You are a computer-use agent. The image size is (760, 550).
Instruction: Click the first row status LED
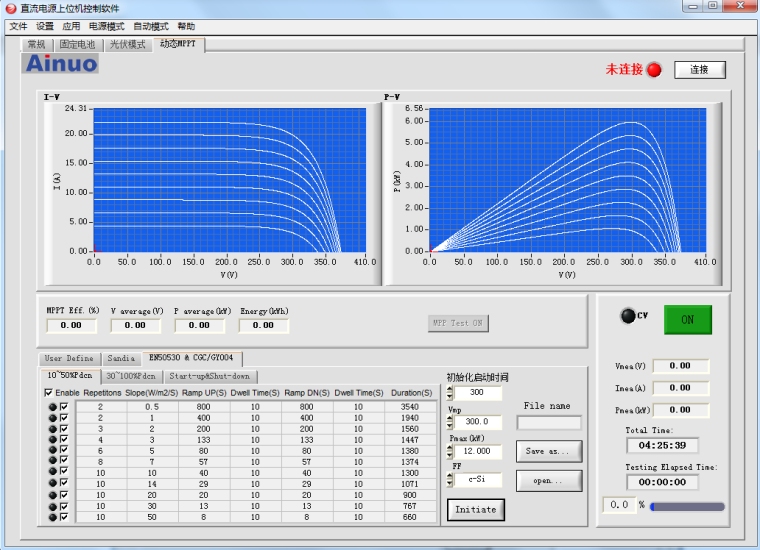pyautogui.click(x=52, y=407)
